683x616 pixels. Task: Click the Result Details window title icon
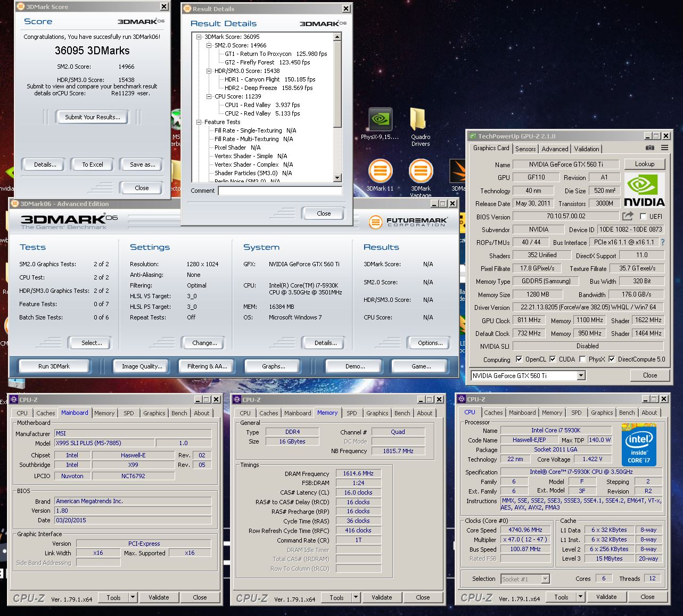click(x=187, y=9)
